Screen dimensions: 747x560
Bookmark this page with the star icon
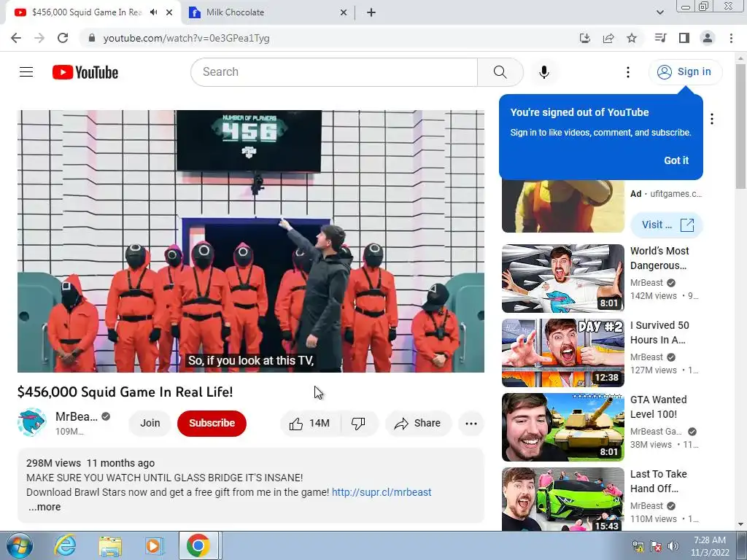[632, 38]
